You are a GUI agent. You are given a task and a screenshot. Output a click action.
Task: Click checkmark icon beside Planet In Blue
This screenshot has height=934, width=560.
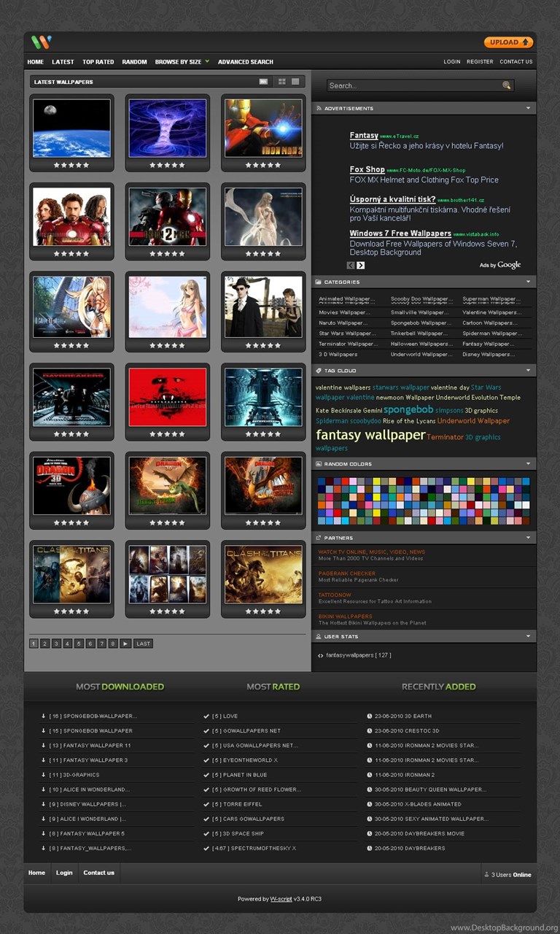(x=206, y=775)
